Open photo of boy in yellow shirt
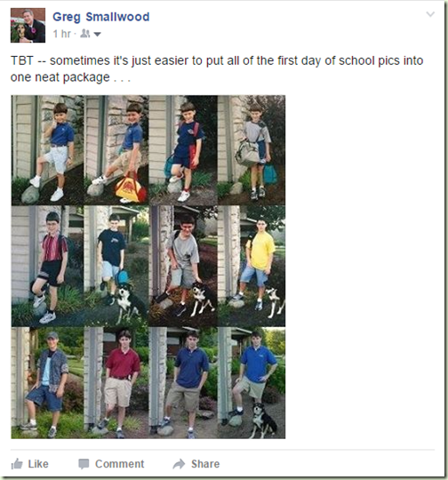Screen dimensions: 448x480 [252, 266]
